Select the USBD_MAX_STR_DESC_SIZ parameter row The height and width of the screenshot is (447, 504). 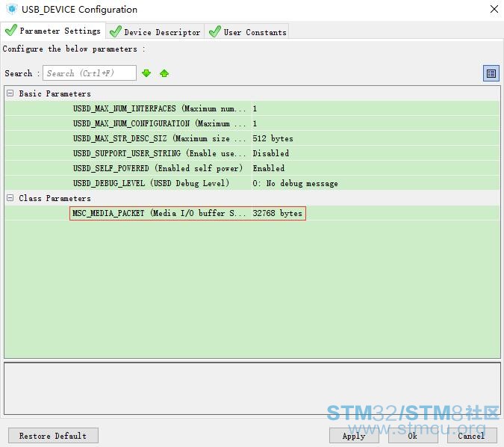[x=252, y=138]
